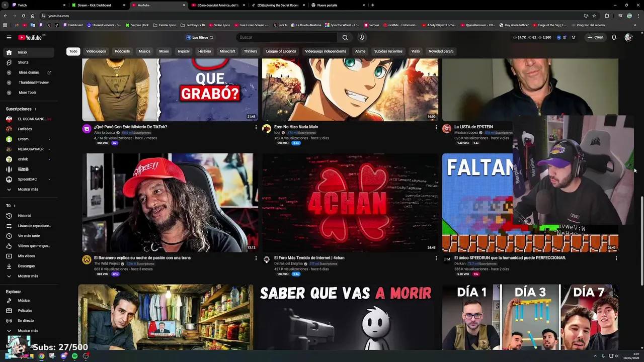The width and height of the screenshot is (644, 362).
Task: Open the account avatar menu
Action: 628,37
